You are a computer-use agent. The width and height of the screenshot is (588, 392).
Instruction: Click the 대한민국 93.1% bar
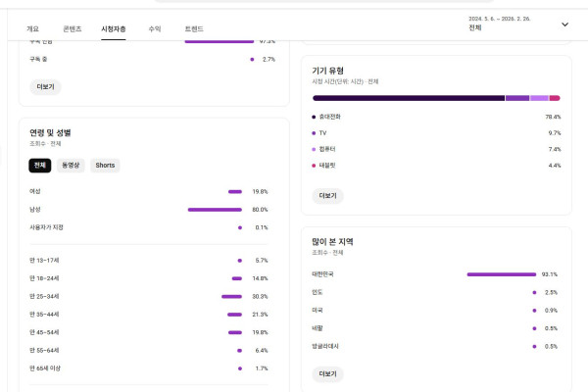pyautogui.click(x=501, y=274)
